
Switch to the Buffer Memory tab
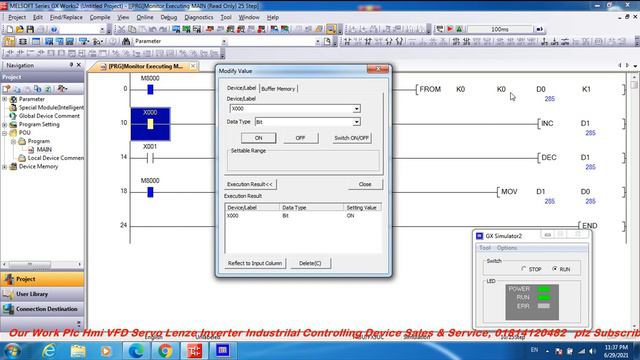coord(278,89)
